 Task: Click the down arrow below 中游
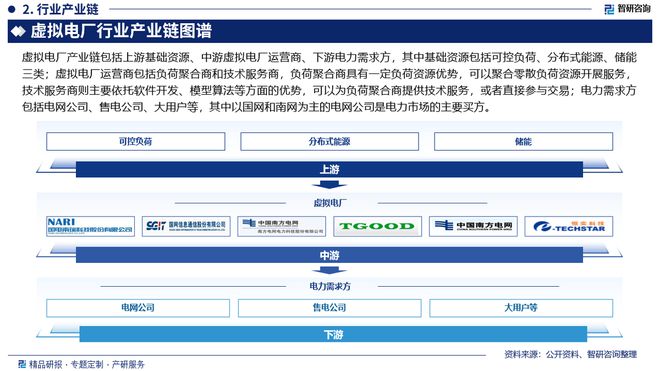[330, 270]
